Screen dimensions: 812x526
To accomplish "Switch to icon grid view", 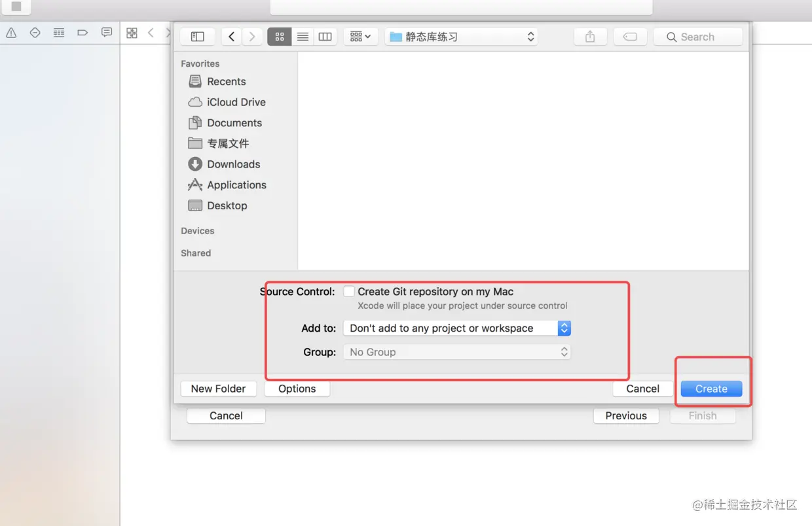I will [x=280, y=37].
